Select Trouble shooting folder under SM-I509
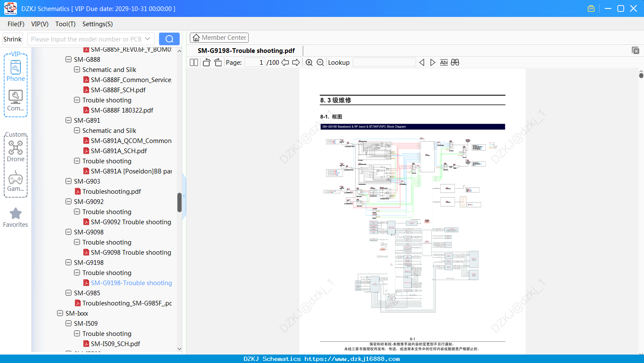Screen dimensions: 644x363 107,333
